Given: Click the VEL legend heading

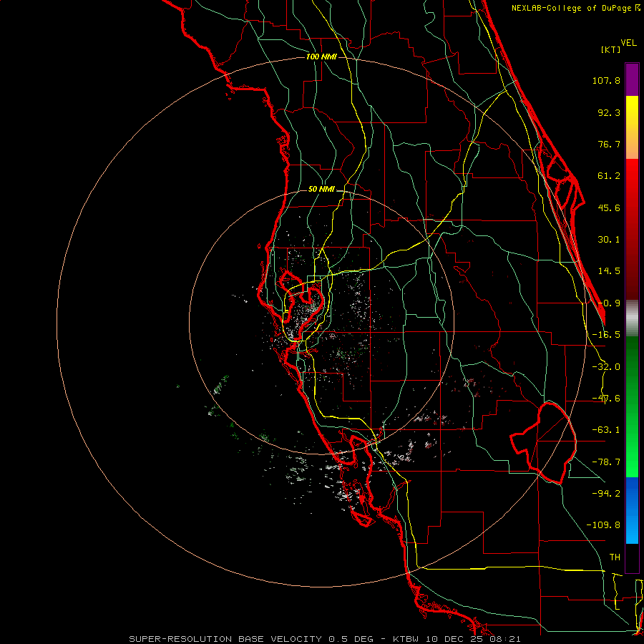Looking at the screenshot, I should tap(628, 43).
